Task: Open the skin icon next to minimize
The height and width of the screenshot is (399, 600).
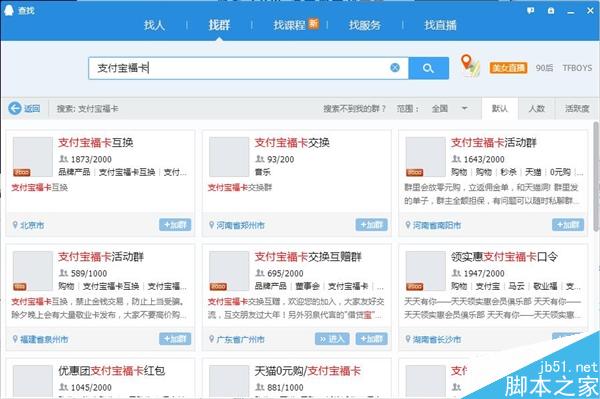Action: coord(551,11)
